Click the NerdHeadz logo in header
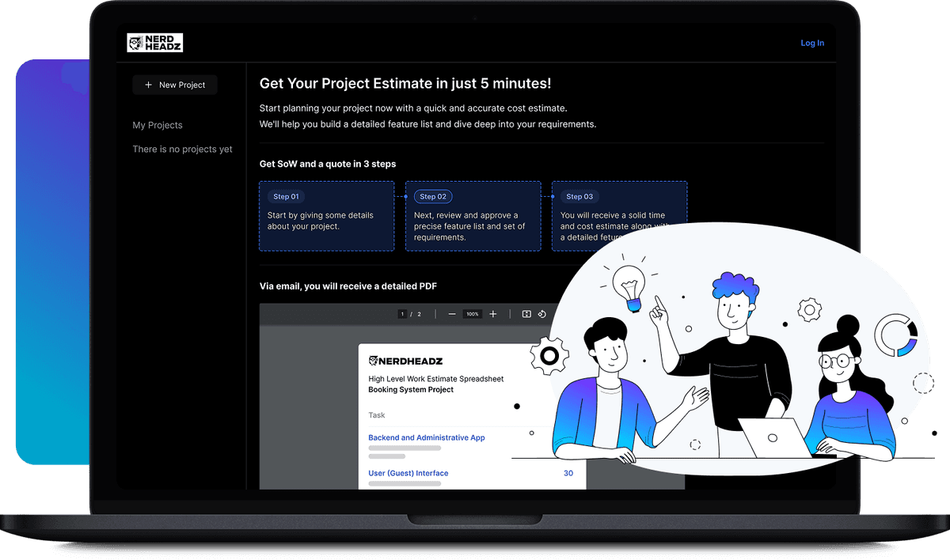The image size is (950, 560). [x=155, y=43]
